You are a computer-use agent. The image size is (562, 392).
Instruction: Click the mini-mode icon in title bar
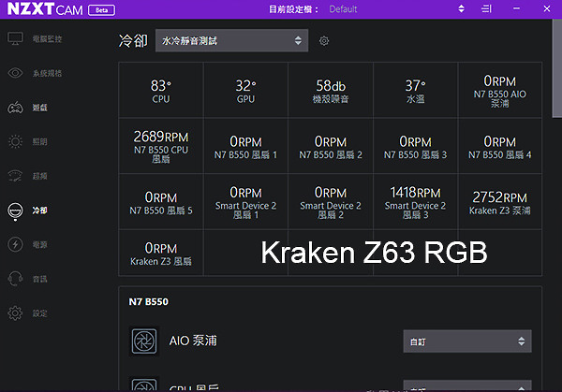486,8
